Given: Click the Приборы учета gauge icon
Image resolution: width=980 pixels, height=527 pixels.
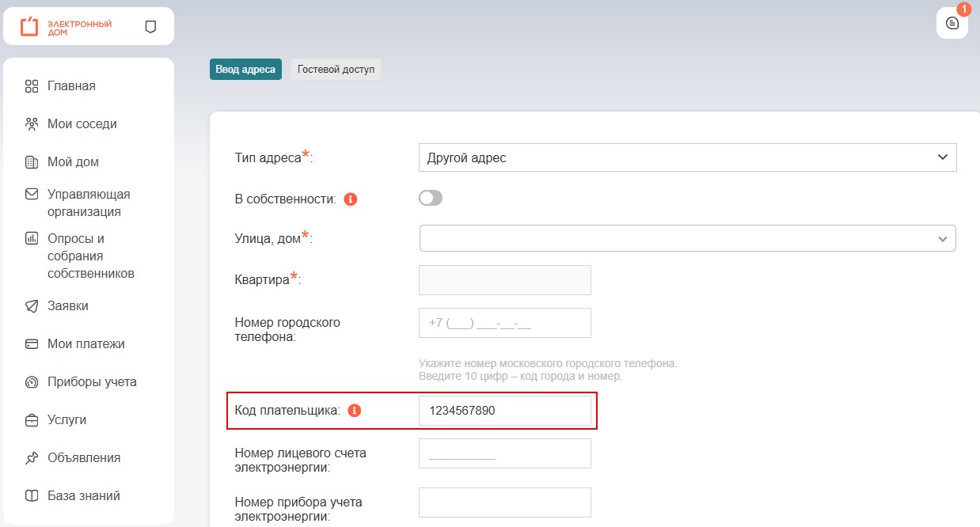Looking at the screenshot, I should 32,382.
